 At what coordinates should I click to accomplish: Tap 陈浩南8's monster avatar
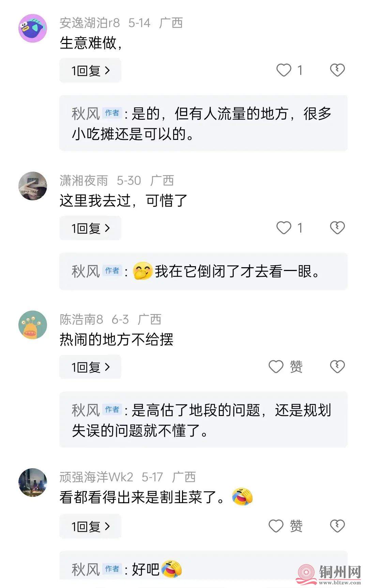(x=33, y=325)
